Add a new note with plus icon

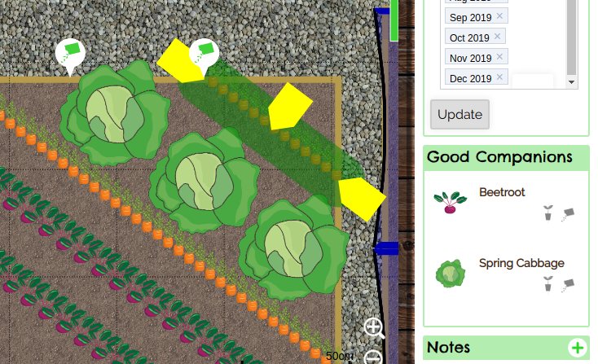[x=578, y=348]
